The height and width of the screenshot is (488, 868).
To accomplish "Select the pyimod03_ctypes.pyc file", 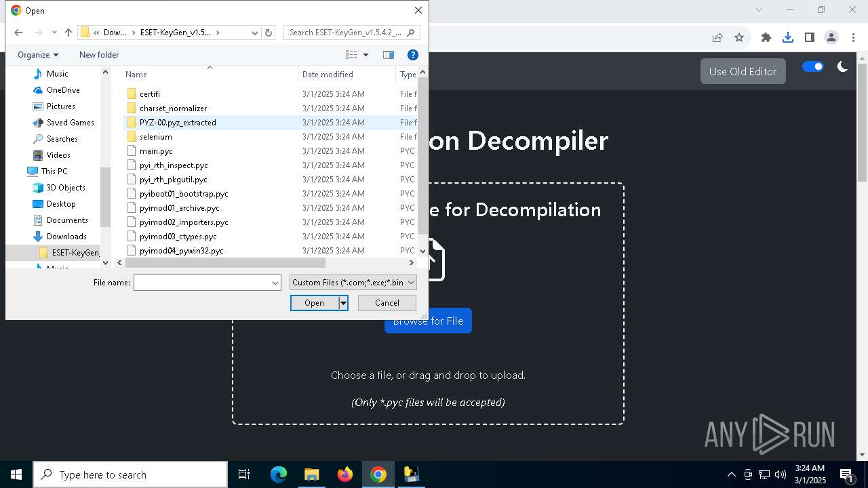I will pos(178,237).
